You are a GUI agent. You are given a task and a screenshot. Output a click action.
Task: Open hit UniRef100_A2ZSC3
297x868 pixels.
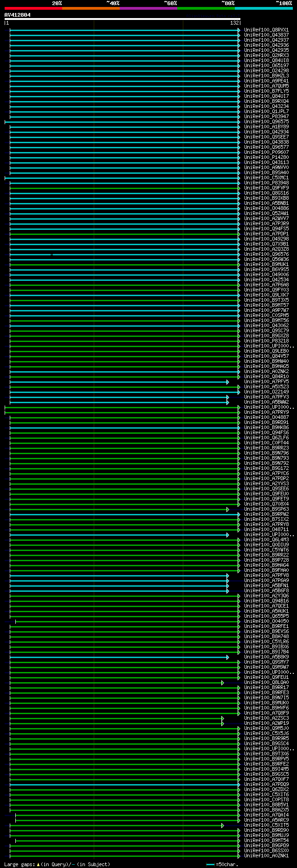click(266, 718)
